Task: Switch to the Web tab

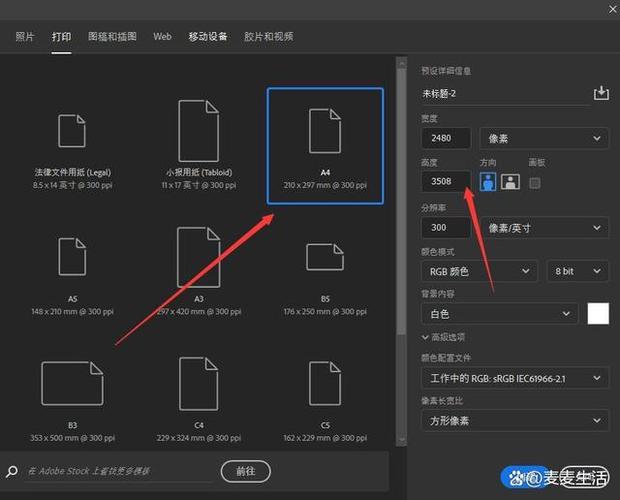Action: 162,37
